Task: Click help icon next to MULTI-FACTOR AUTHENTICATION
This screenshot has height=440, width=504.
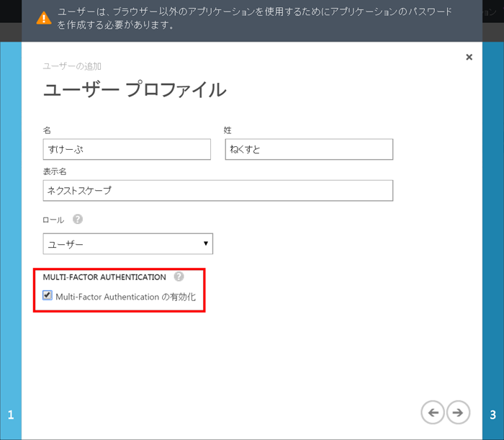Action: 179,277
